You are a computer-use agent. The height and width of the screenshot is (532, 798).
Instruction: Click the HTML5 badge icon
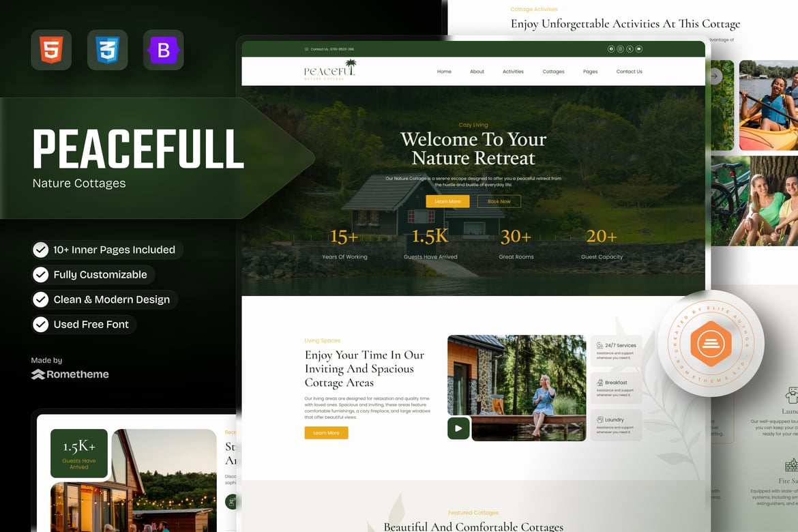coord(51,50)
